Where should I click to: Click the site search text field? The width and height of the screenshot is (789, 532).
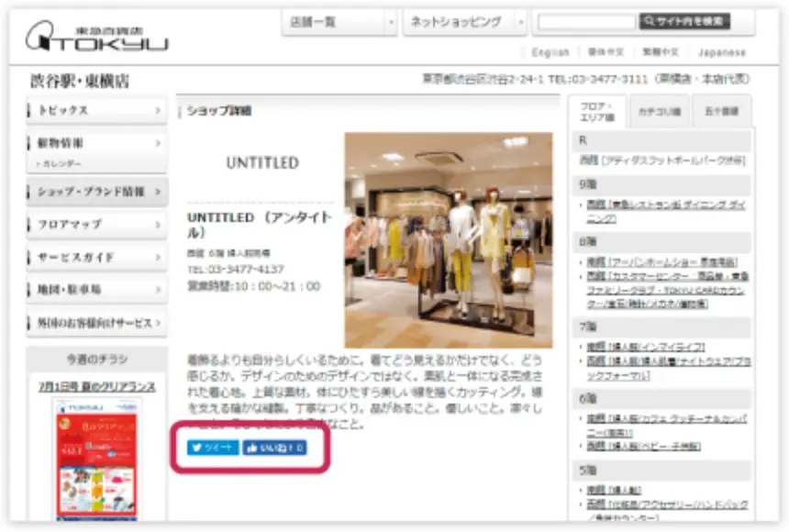pos(586,21)
